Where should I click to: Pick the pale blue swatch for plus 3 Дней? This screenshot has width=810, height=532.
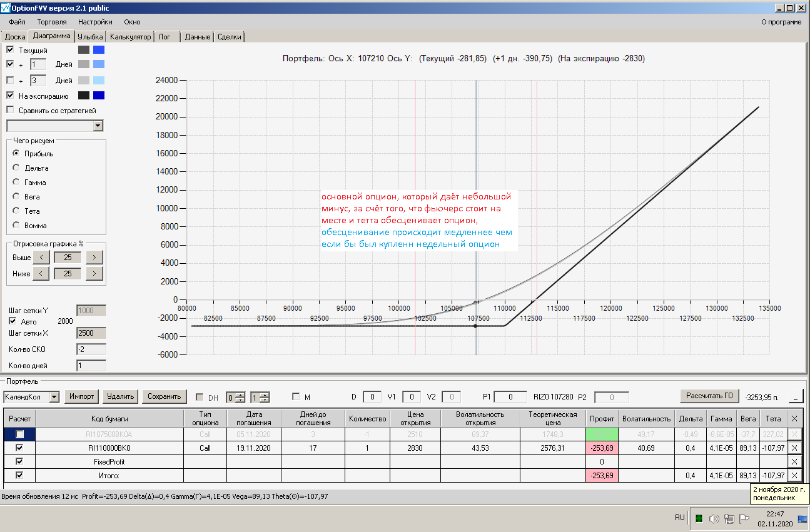[99, 80]
